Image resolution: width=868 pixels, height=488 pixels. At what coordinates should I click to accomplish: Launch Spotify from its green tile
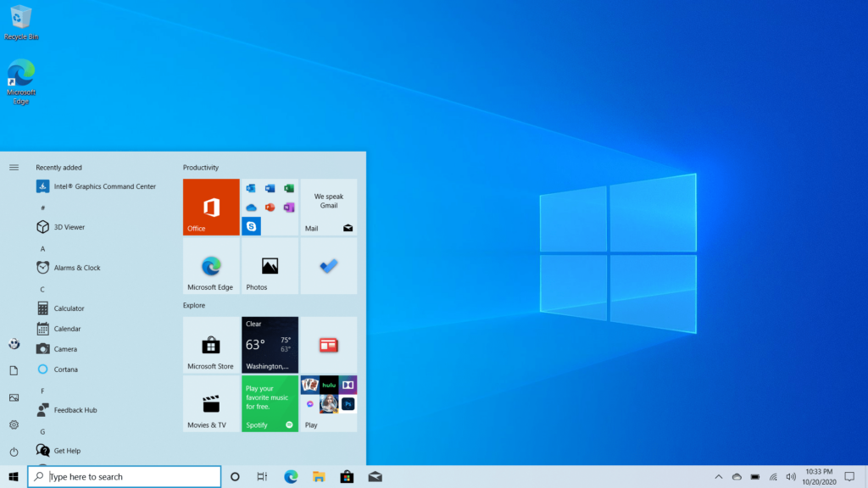coord(270,403)
